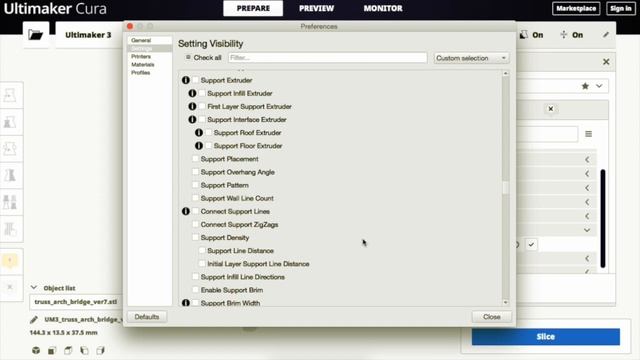The width and height of the screenshot is (640, 360).
Task: Toggle the Check all checkbox
Action: (x=188, y=58)
